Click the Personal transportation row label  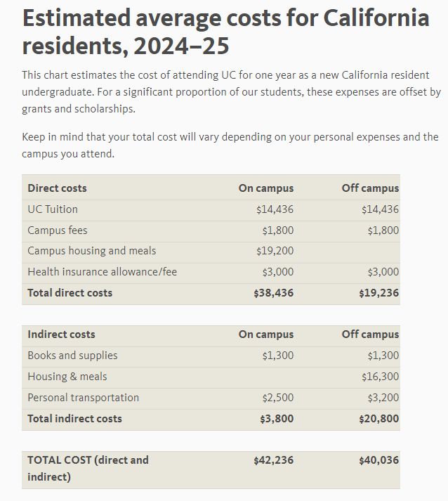[x=84, y=398]
